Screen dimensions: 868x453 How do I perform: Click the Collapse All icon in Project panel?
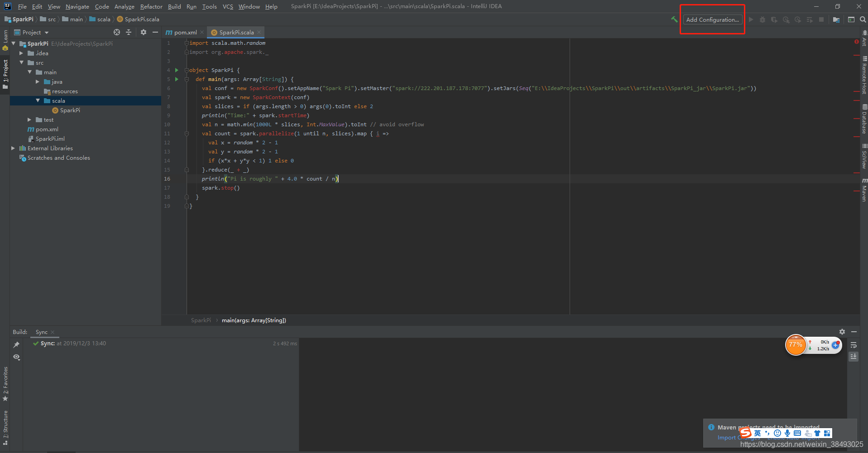129,32
